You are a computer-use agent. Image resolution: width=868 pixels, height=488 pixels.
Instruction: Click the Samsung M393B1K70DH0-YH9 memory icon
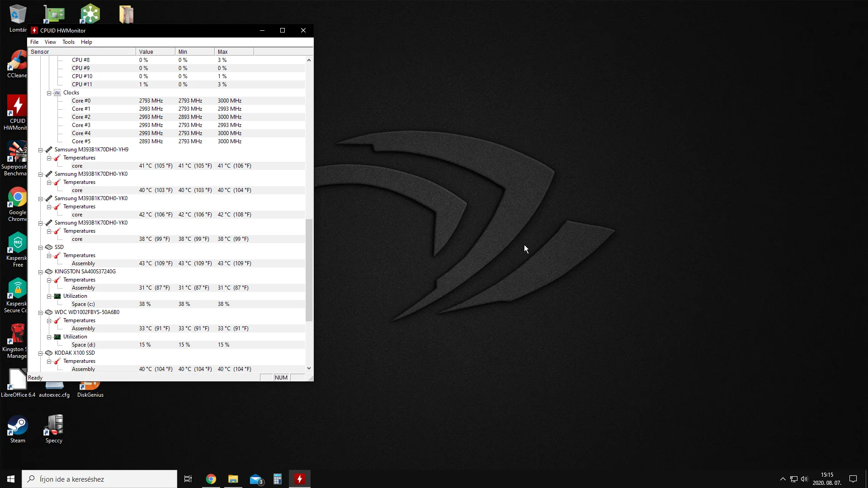point(49,150)
